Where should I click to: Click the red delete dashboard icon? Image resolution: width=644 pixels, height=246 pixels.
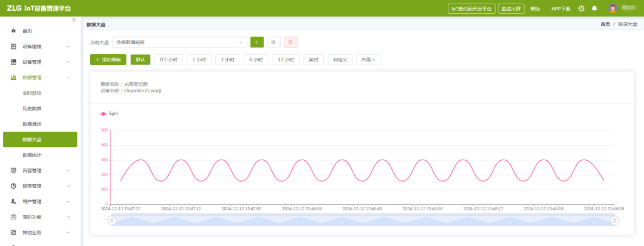(x=290, y=42)
